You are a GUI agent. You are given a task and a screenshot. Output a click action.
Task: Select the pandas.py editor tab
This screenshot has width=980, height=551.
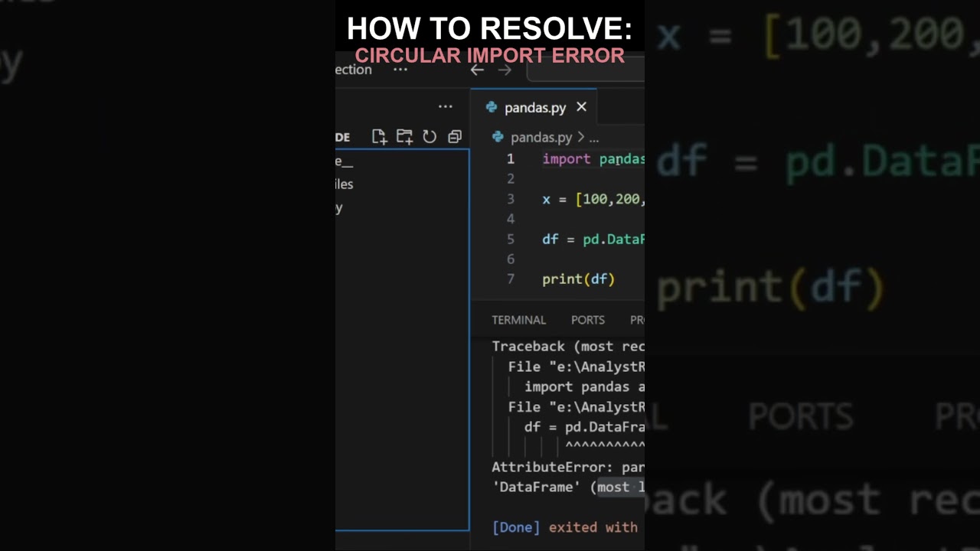pyautogui.click(x=534, y=107)
